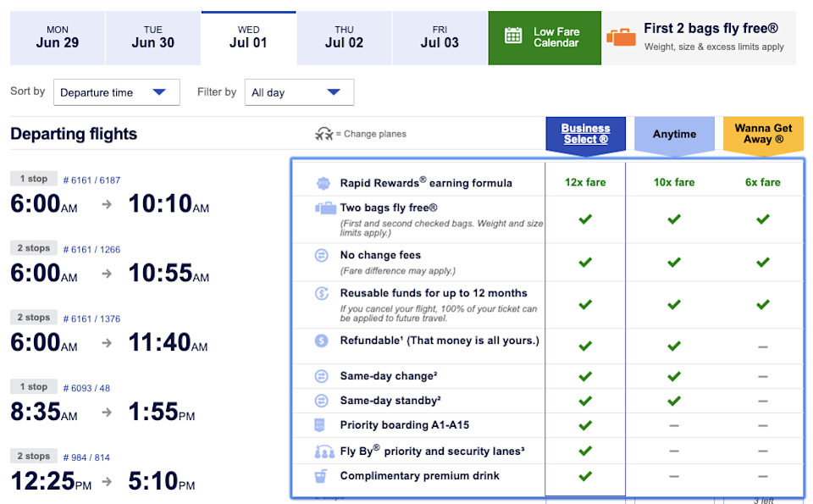Open flight numbers link # 6161 / 1376
The width and height of the screenshot is (813, 504).
pyautogui.click(x=91, y=318)
